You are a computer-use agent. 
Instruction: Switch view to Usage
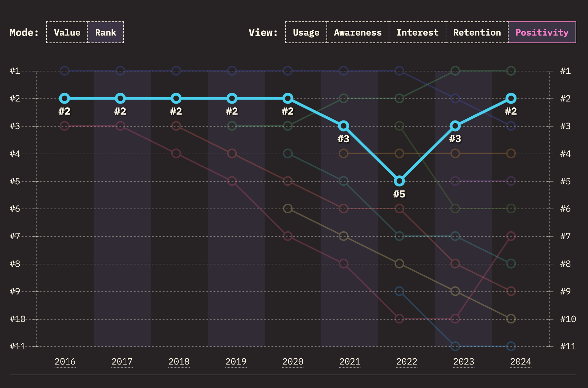coord(306,32)
